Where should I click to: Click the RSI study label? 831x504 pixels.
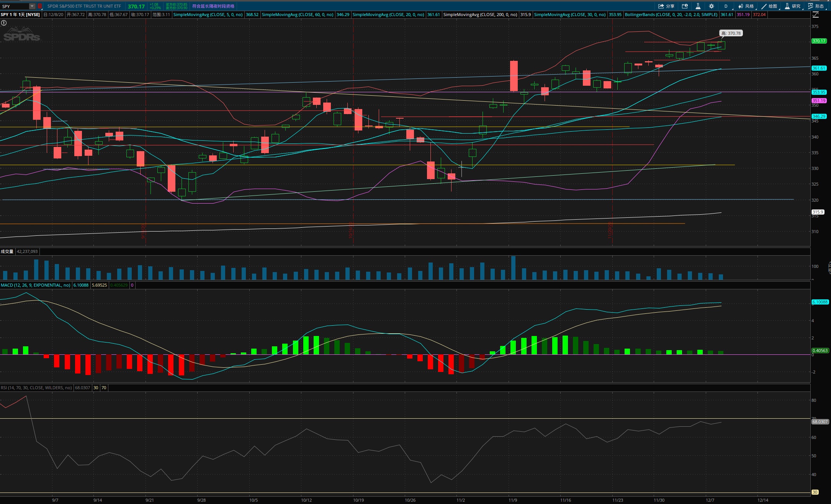click(x=36, y=388)
